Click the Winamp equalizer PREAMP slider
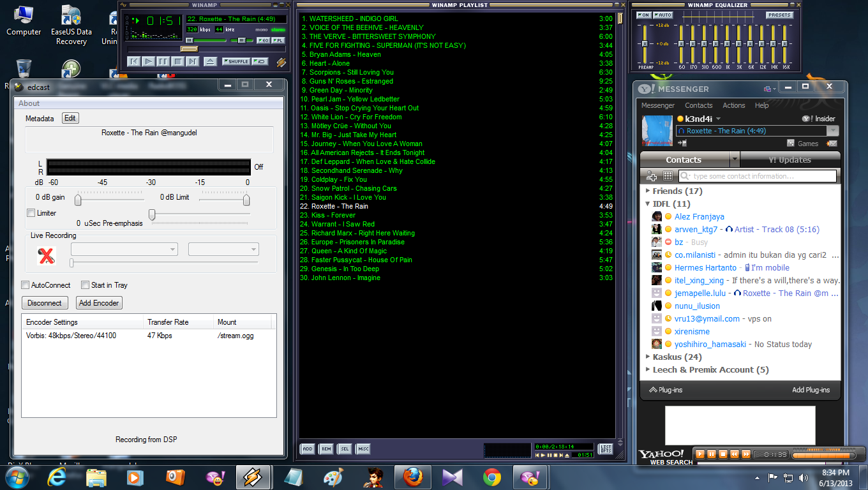 coord(645,43)
